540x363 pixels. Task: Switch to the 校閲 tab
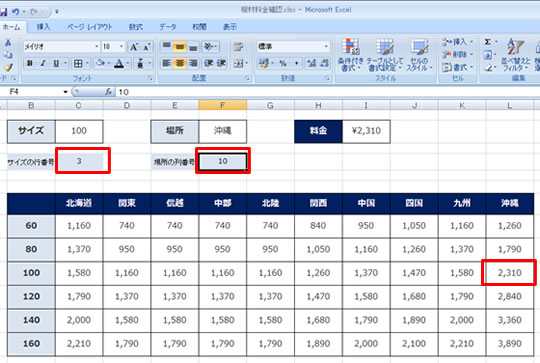199,27
